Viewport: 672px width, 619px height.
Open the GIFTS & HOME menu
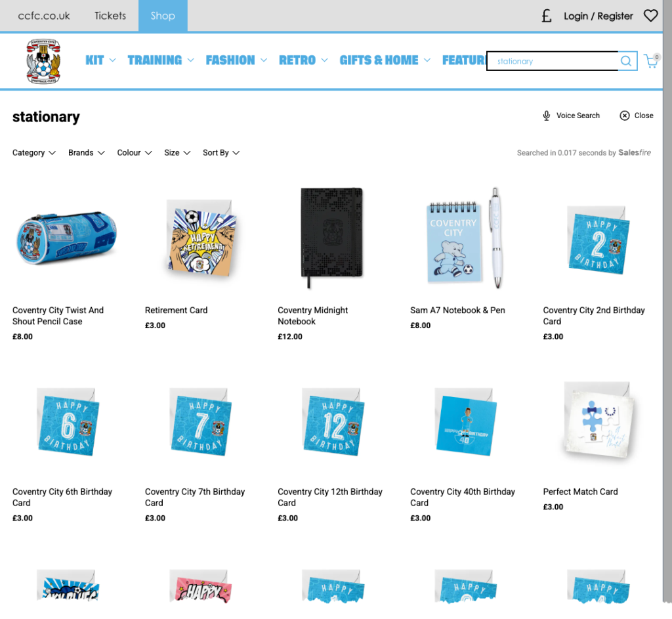click(x=385, y=60)
